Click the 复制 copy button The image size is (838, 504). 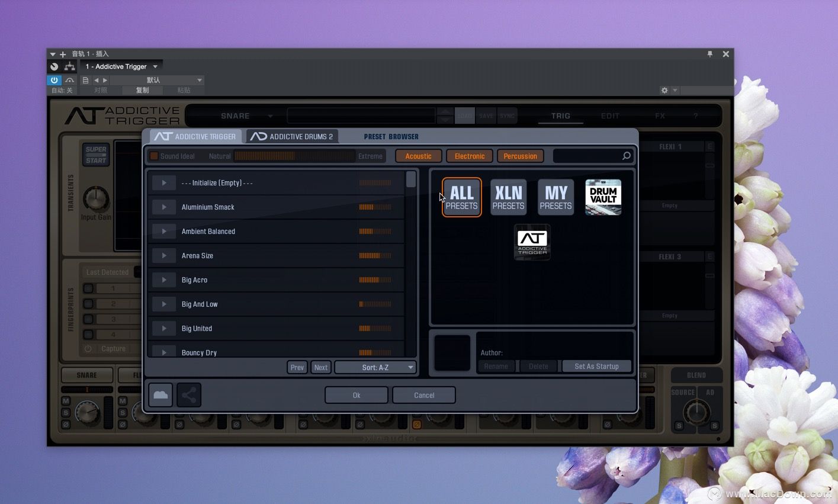(x=142, y=90)
